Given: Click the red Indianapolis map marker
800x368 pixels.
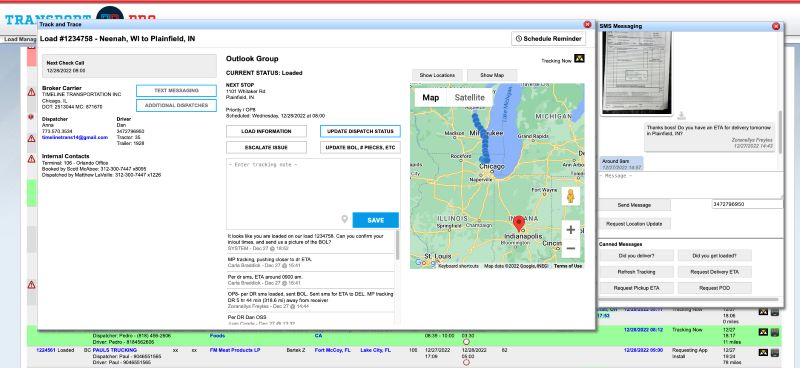Looking at the screenshot, I should pyautogui.click(x=519, y=224).
